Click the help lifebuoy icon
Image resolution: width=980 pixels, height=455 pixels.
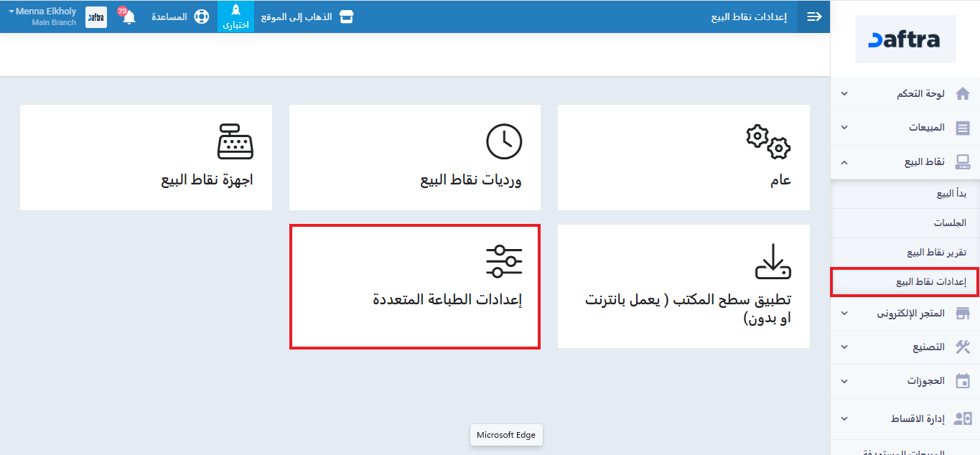pyautogui.click(x=202, y=17)
